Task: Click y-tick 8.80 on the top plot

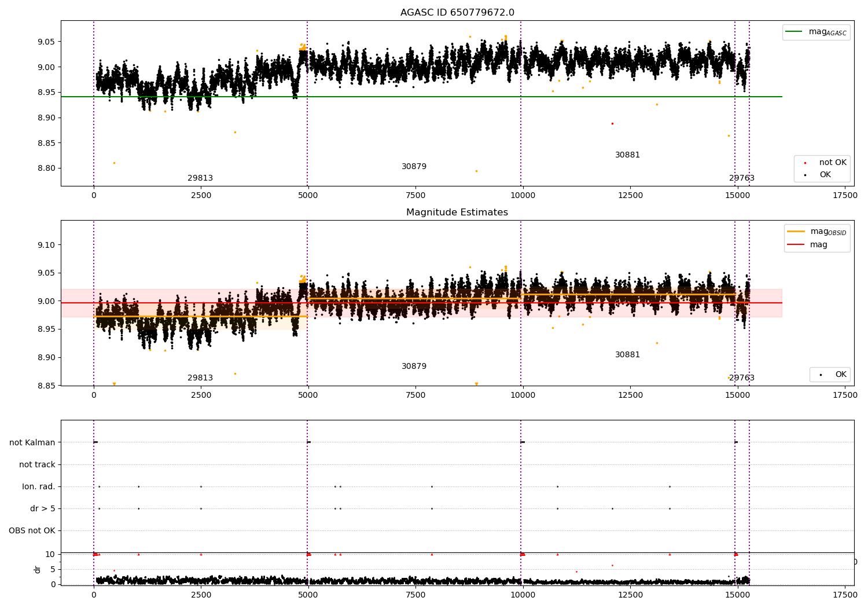Action: tap(46, 169)
